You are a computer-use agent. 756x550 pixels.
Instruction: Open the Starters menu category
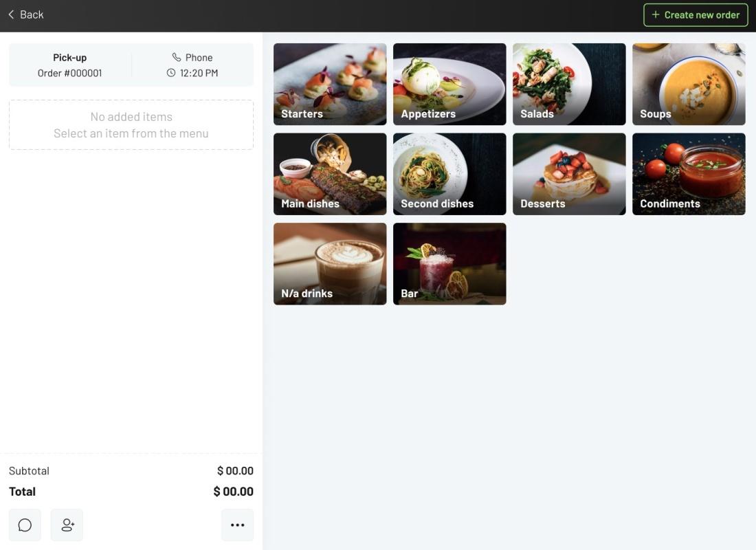[330, 85]
